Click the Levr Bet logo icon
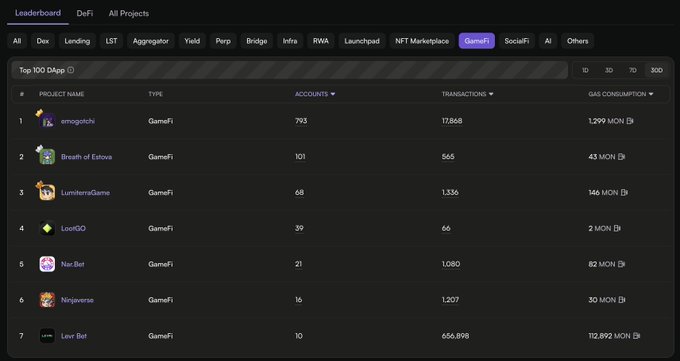 tap(47, 336)
